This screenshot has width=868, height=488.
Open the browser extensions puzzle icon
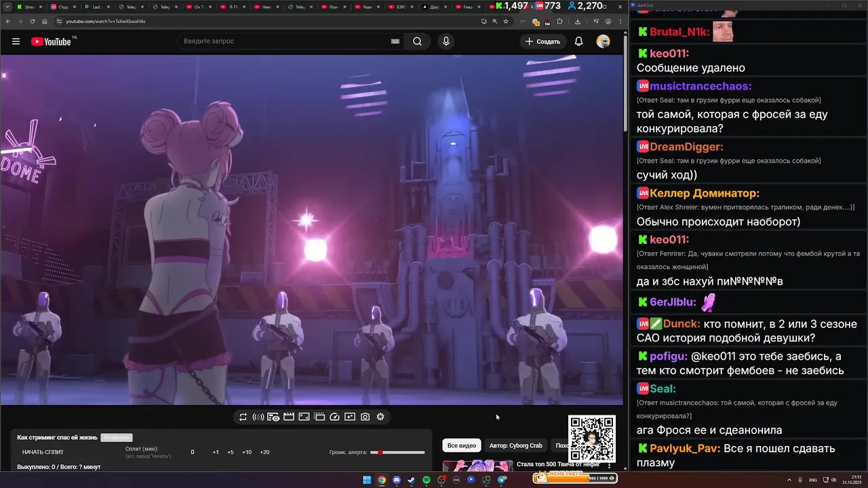(559, 21)
